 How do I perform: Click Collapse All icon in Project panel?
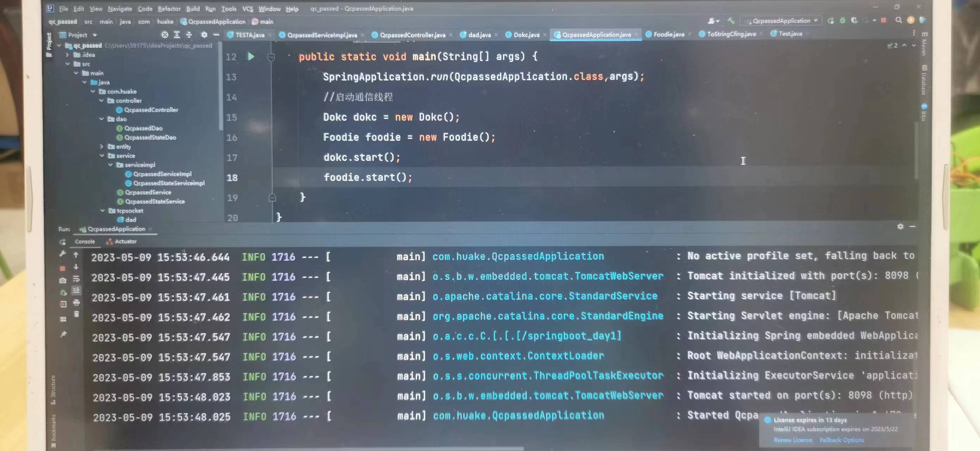pos(189,35)
